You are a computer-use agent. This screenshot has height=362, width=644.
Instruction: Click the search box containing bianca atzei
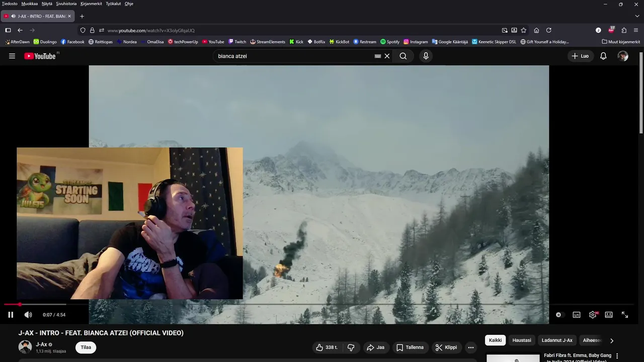point(293,56)
